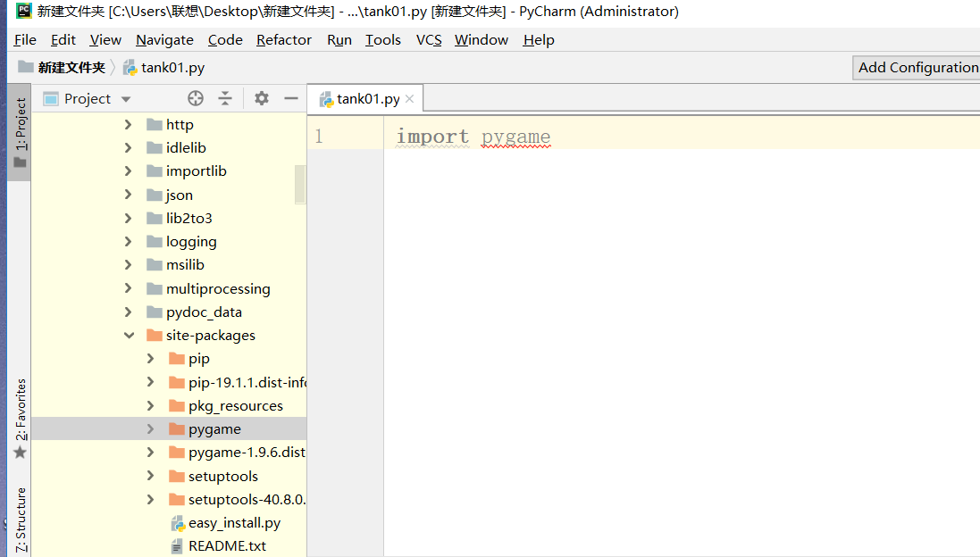Image resolution: width=980 pixels, height=557 pixels.
Task: Expand the multiprocessing folder
Action: click(x=128, y=288)
